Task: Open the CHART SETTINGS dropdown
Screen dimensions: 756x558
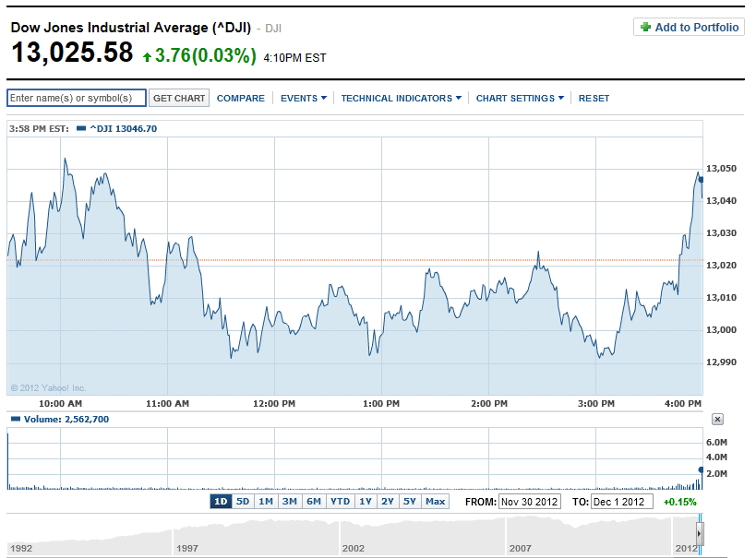Action: 519,99
